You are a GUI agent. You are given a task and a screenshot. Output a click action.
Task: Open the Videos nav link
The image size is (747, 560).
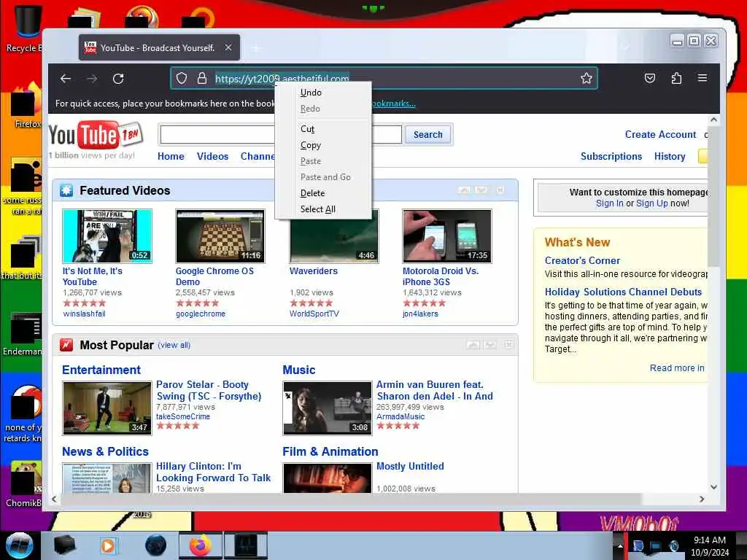click(x=212, y=156)
